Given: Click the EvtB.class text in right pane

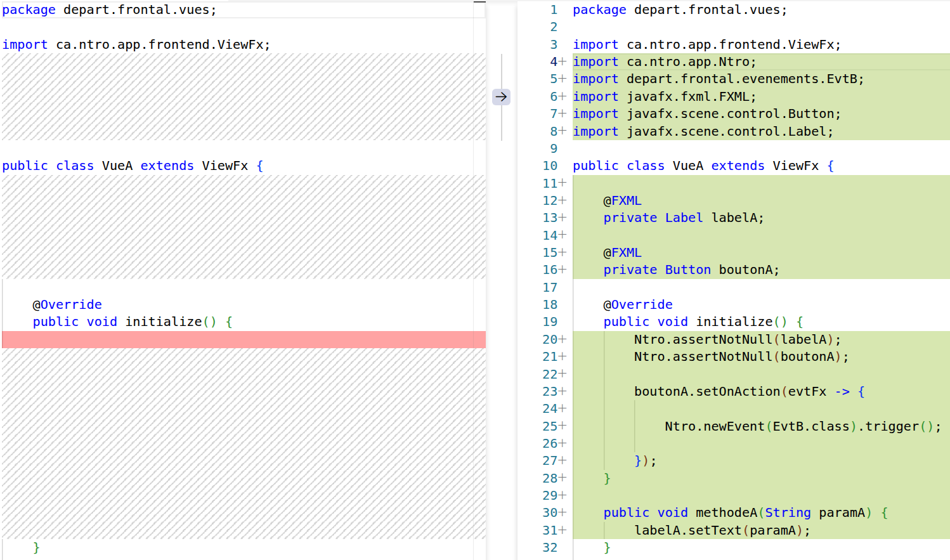Looking at the screenshot, I should 810,426.
